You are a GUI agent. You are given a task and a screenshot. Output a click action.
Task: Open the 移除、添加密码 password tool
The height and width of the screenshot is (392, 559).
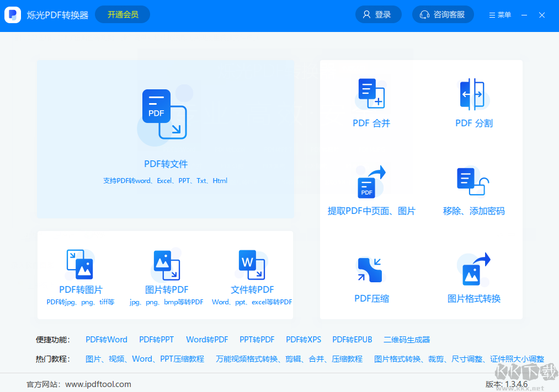(x=473, y=190)
